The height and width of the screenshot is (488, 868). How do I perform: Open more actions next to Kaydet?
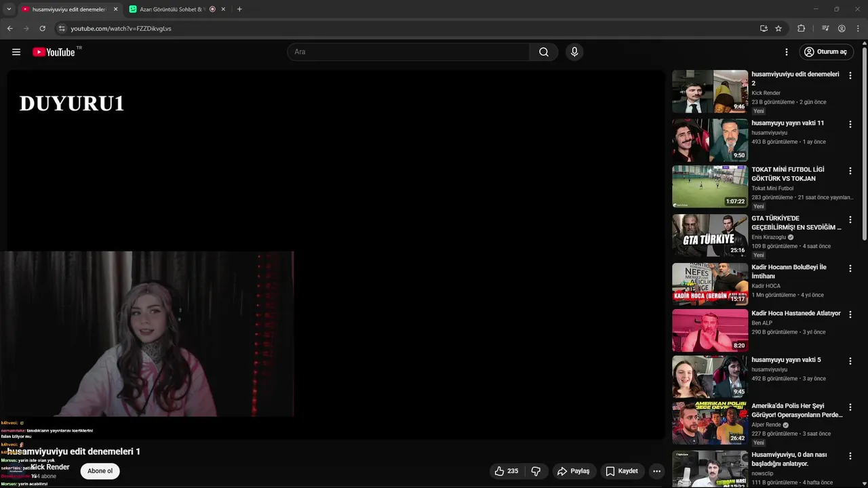656,471
